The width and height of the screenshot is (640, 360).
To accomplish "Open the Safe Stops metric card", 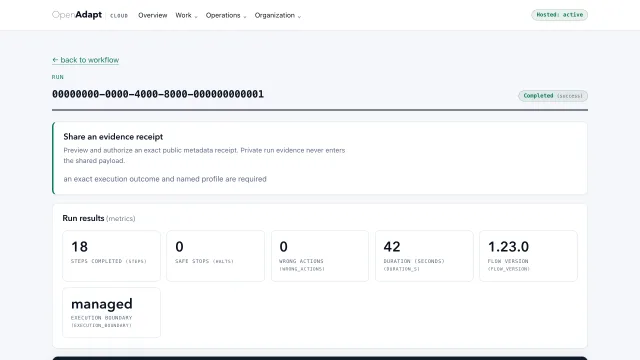I will pos(216,256).
